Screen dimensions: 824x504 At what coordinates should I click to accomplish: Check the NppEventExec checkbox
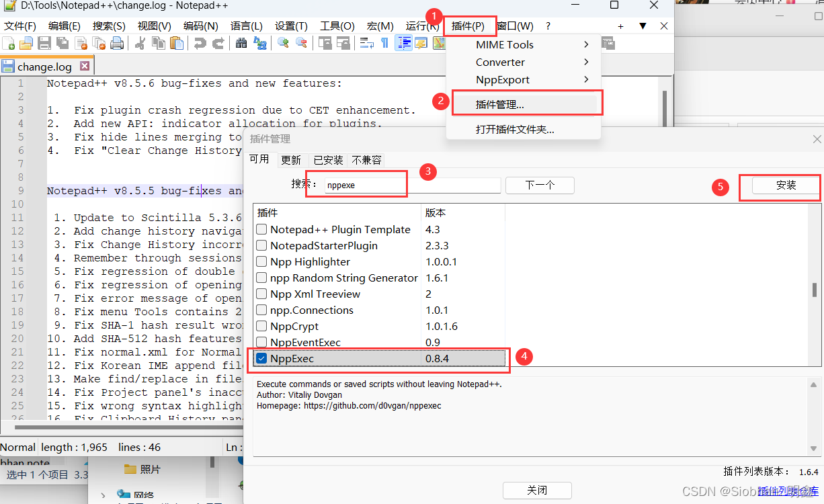click(262, 342)
